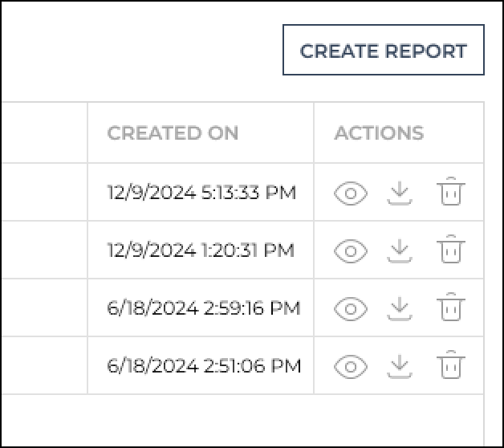Click the CREATE REPORT button
This screenshot has width=504, height=448.
tap(384, 50)
